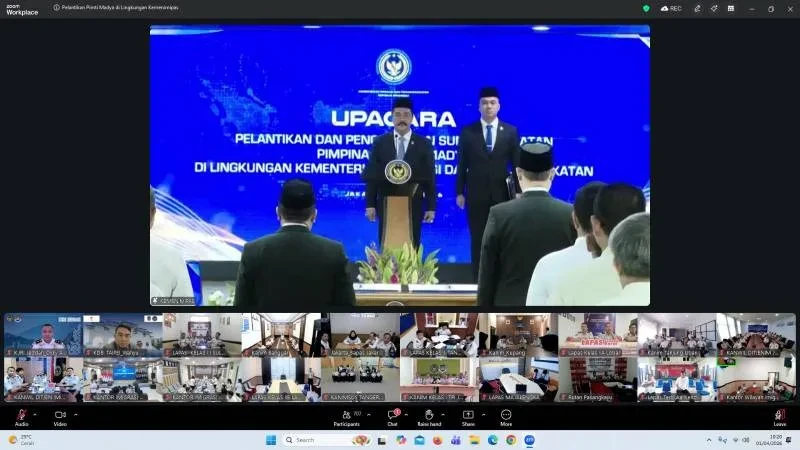Screen dimensions: 800x450
Task: Open the Windows Start menu
Action: pyautogui.click(x=271, y=440)
